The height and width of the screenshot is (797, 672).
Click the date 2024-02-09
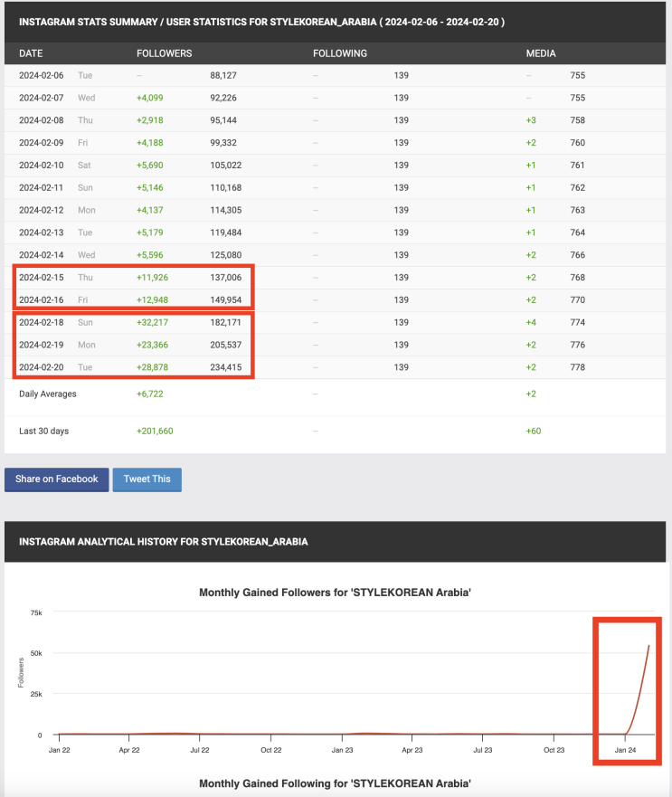pyautogui.click(x=42, y=142)
